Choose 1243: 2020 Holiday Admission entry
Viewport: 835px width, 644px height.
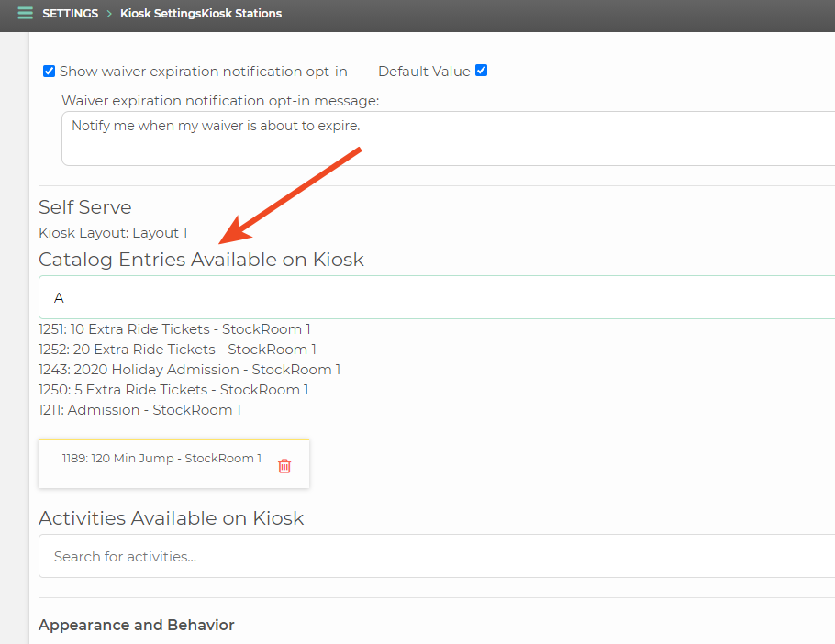pyautogui.click(x=189, y=370)
